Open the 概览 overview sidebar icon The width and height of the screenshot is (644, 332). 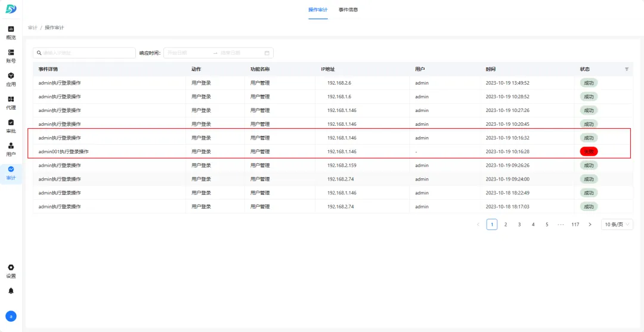click(x=11, y=32)
